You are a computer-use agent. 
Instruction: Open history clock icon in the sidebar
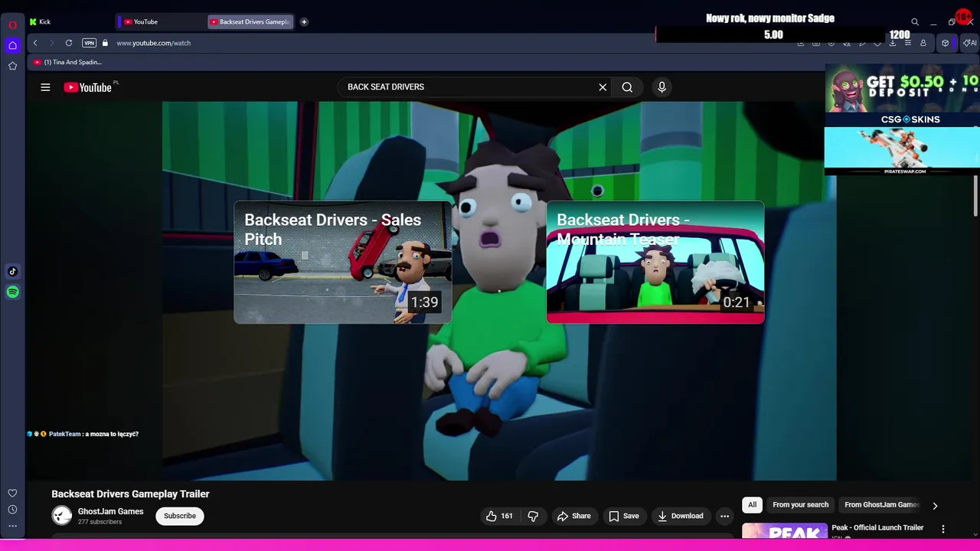click(12, 510)
